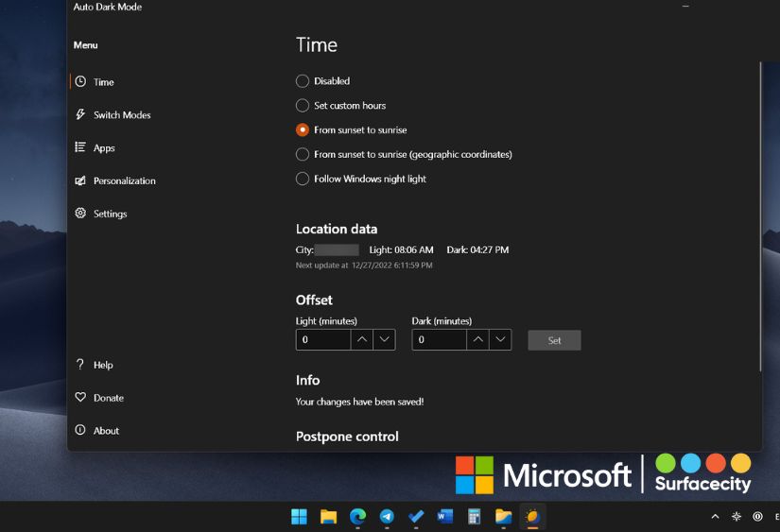Select sunset to sunrise geographic coordinates option
Viewport: 780px width, 532px height.
click(x=303, y=154)
